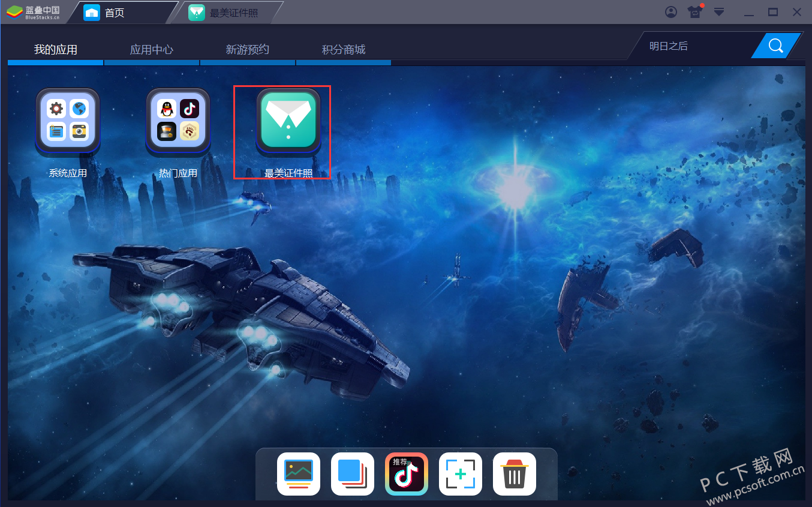This screenshot has height=507, width=812.
Task: Open the multi-instance stacked squares icon
Action: (x=353, y=474)
